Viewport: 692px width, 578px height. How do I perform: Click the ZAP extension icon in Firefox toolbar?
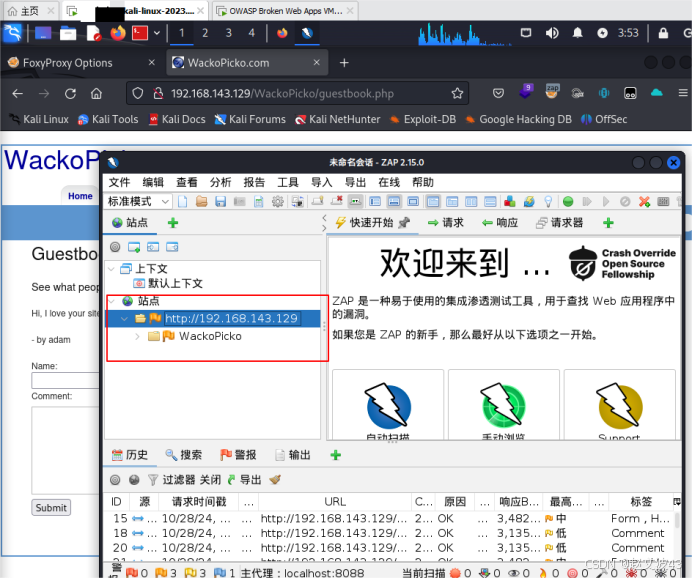(x=552, y=91)
